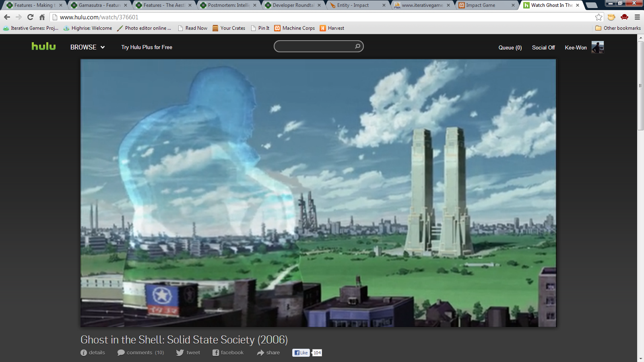Open Photo editor online bookmark
Image resolution: width=644 pixels, height=362 pixels.
coord(144,28)
